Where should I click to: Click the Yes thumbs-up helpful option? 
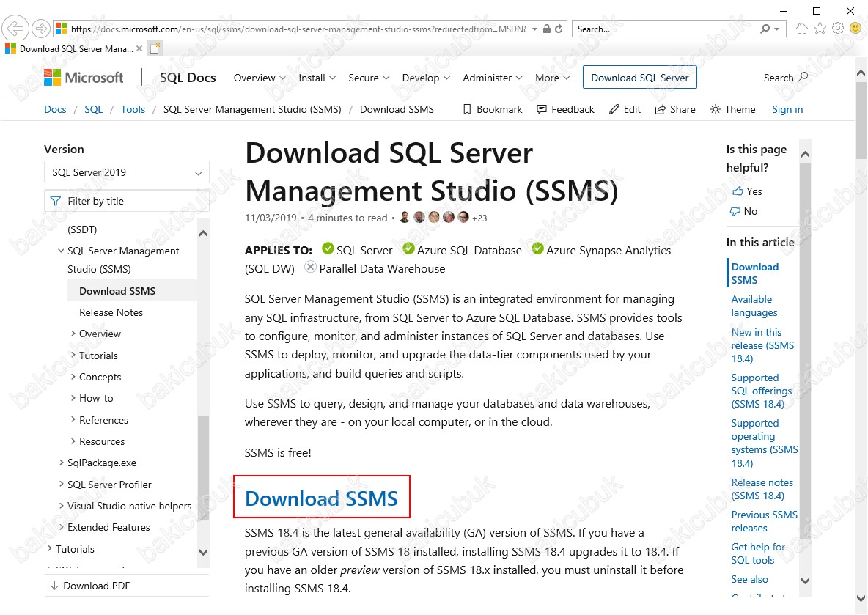coord(747,191)
